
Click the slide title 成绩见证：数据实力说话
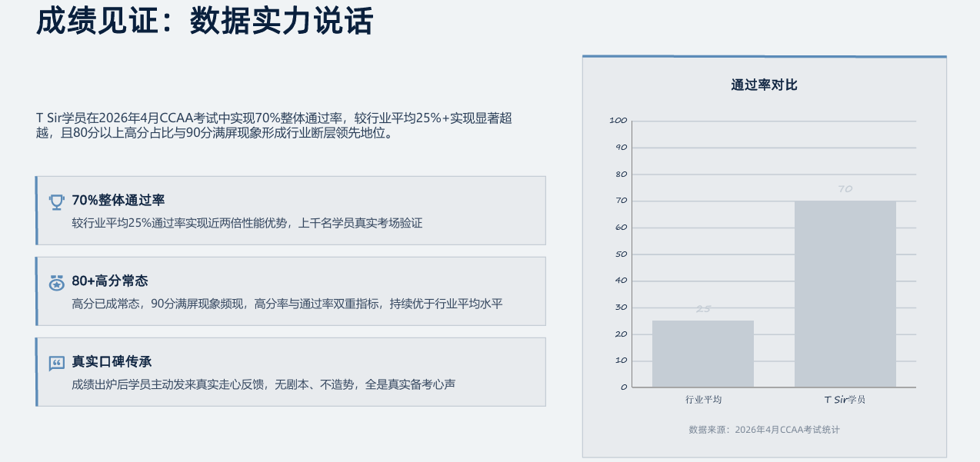pyautogui.click(x=205, y=21)
